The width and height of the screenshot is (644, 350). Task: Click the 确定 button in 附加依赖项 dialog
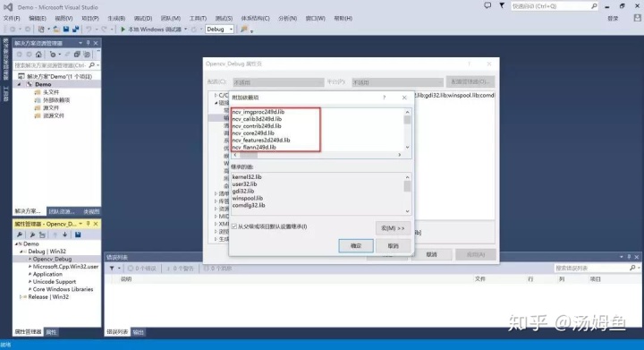(x=356, y=246)
